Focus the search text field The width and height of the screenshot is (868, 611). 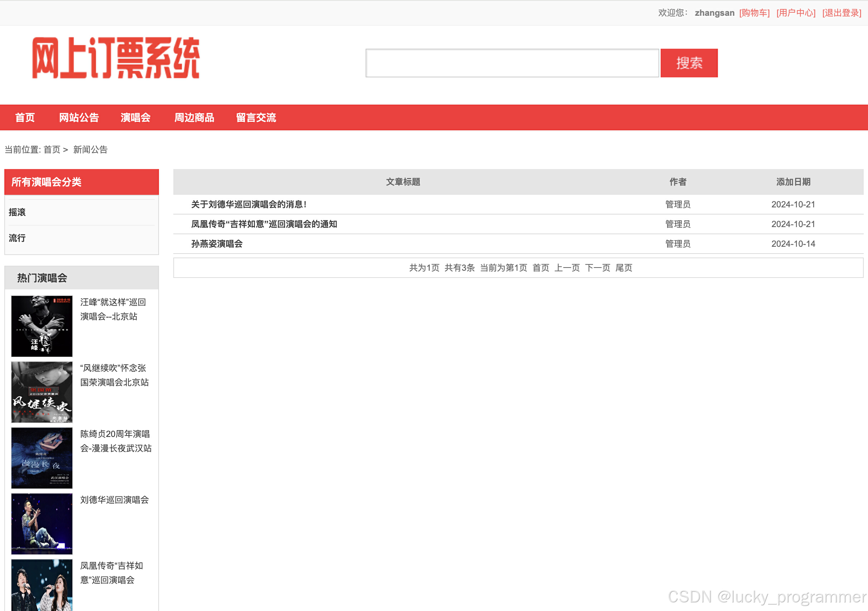(512, 63)
